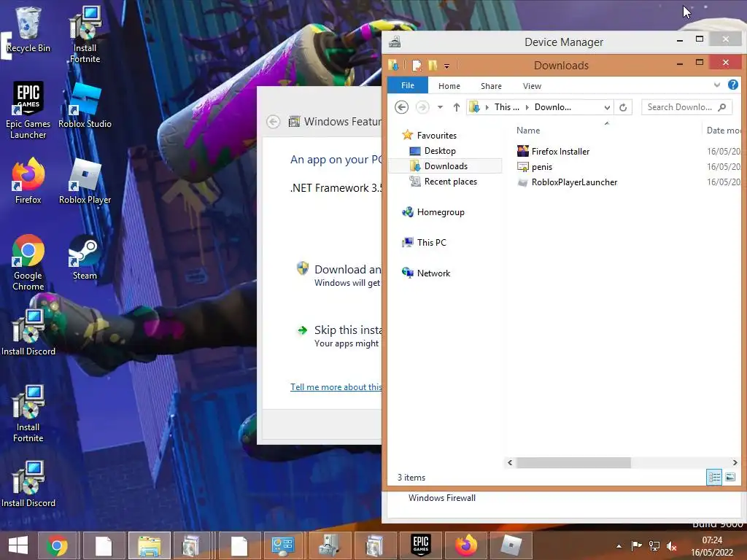The width and height of the screenshot is (747, 560).
Task: Expand path arrow after This PC
Action: point(527,107)
